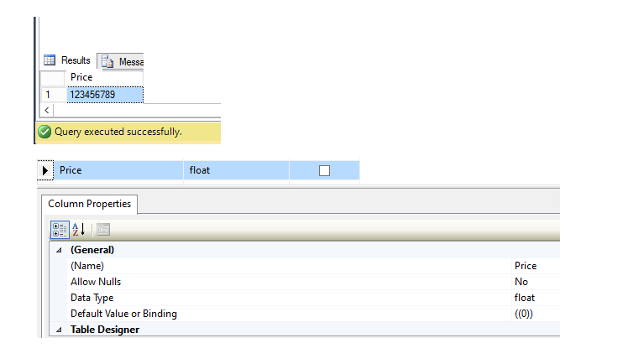Edit the default value ((0))
Viewport: 628px width, 364px height.
pyautogui.click(x=536, y=314)
